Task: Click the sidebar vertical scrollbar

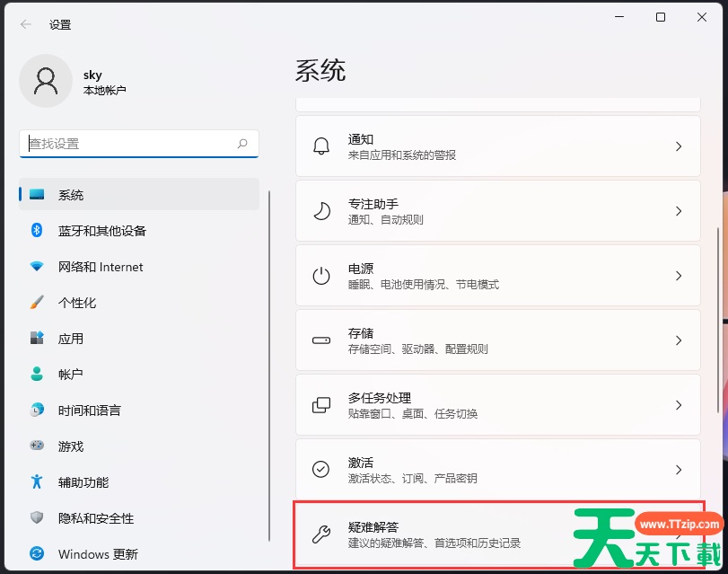Action: (x=268, y=366)
